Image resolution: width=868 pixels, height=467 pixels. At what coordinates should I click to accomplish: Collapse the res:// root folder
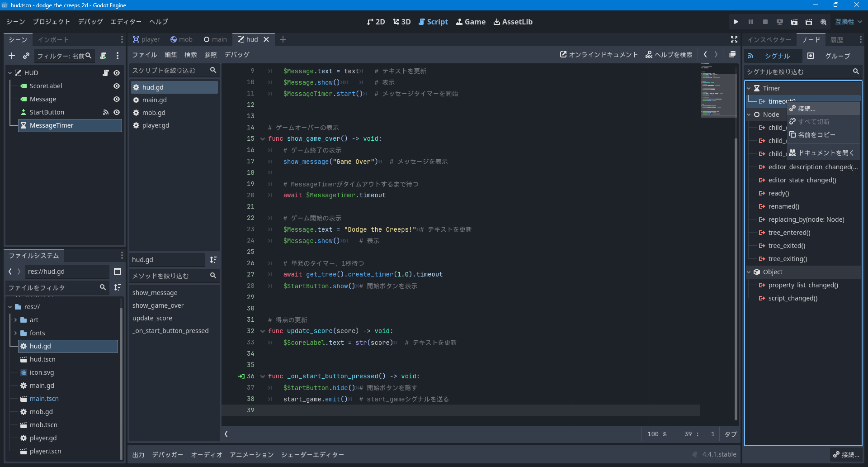10,307
